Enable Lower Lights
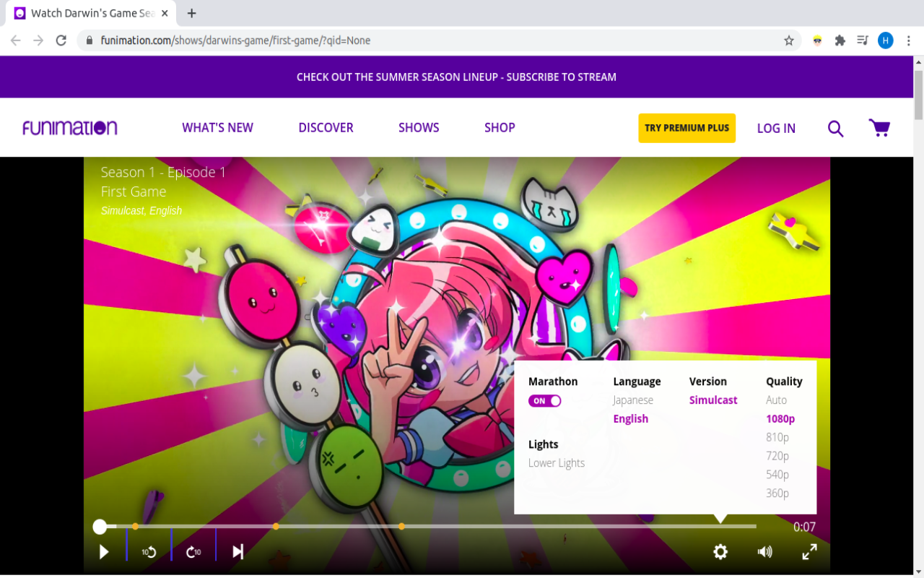The height and width of the screenshot is (578, 924). (557, 462)
